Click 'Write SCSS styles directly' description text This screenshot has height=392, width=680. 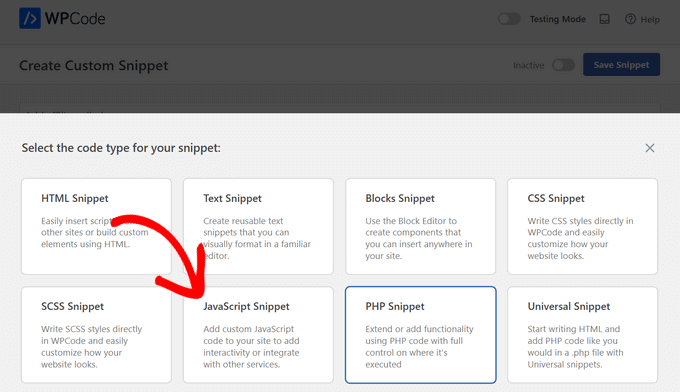click(92, 329)
